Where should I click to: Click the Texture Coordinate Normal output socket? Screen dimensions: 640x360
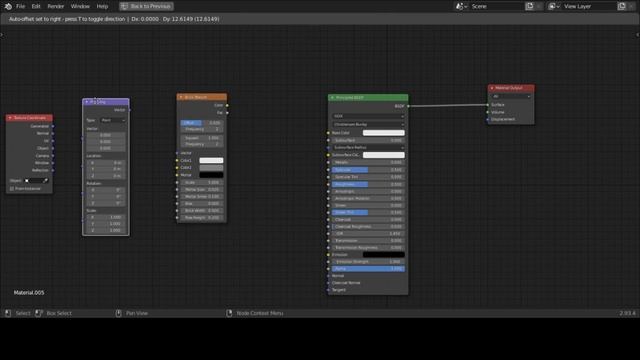[x=53, y=133]
